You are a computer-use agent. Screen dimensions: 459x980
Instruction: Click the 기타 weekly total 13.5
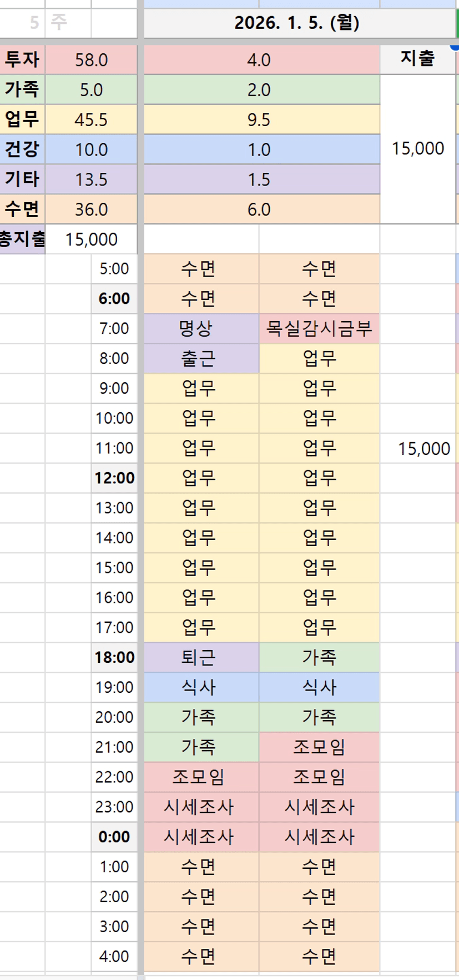pos(91,179)
